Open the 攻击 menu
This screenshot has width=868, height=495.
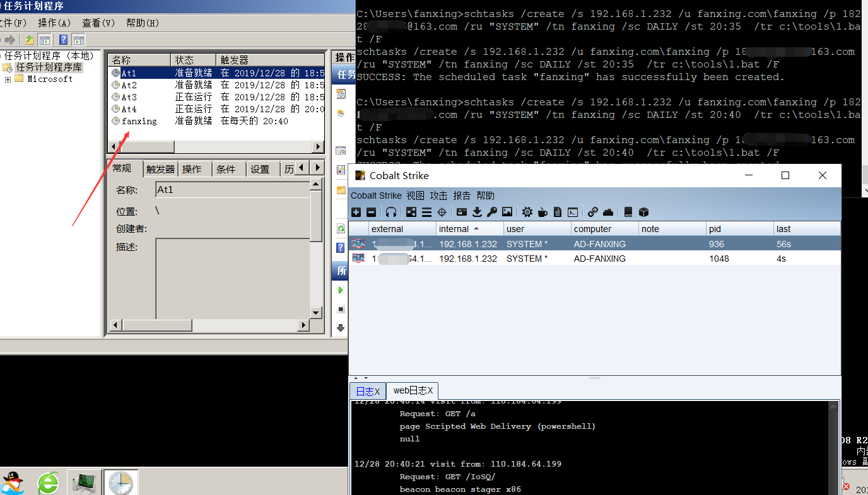point(439,195)
